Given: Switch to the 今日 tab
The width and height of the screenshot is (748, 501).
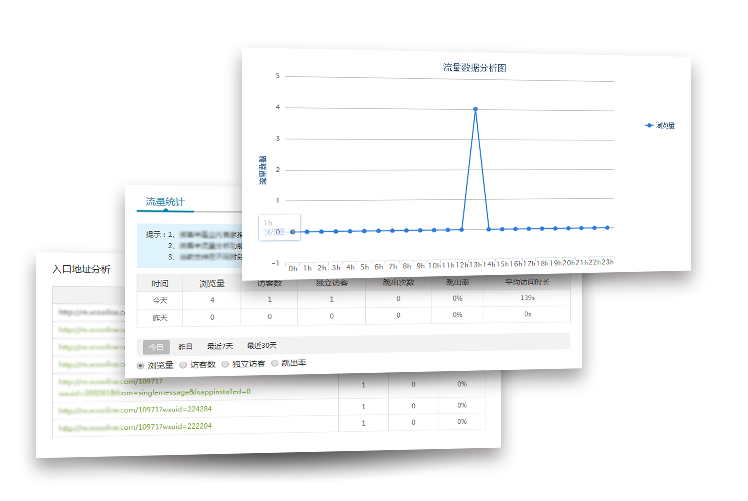Looking at the screenshot, I should point(155,346).
